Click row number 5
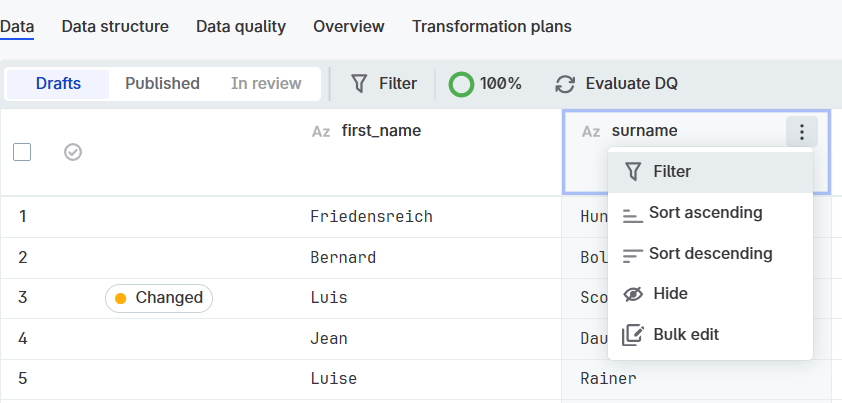842x403 pixels. coord(23,379)
